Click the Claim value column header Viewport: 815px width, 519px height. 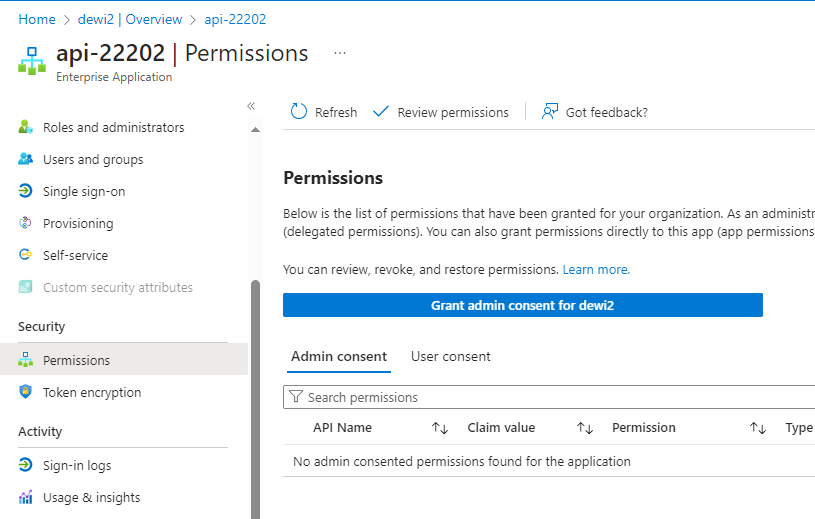pos(501,428)
